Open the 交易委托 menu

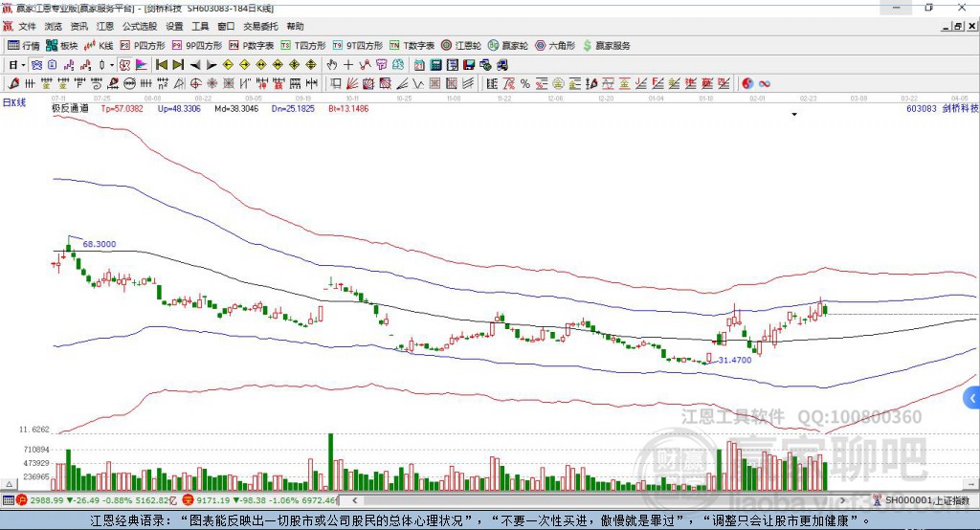pyautogui.click(x=260, y=26)
